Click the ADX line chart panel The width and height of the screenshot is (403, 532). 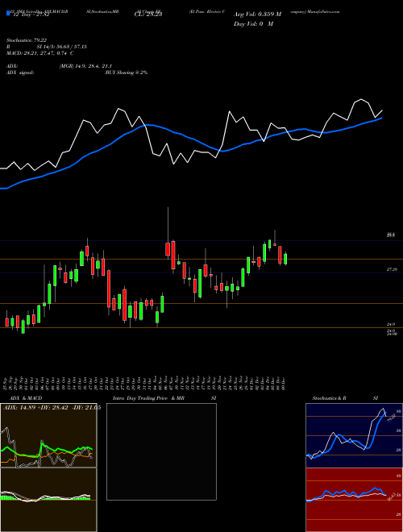(48, 435)
